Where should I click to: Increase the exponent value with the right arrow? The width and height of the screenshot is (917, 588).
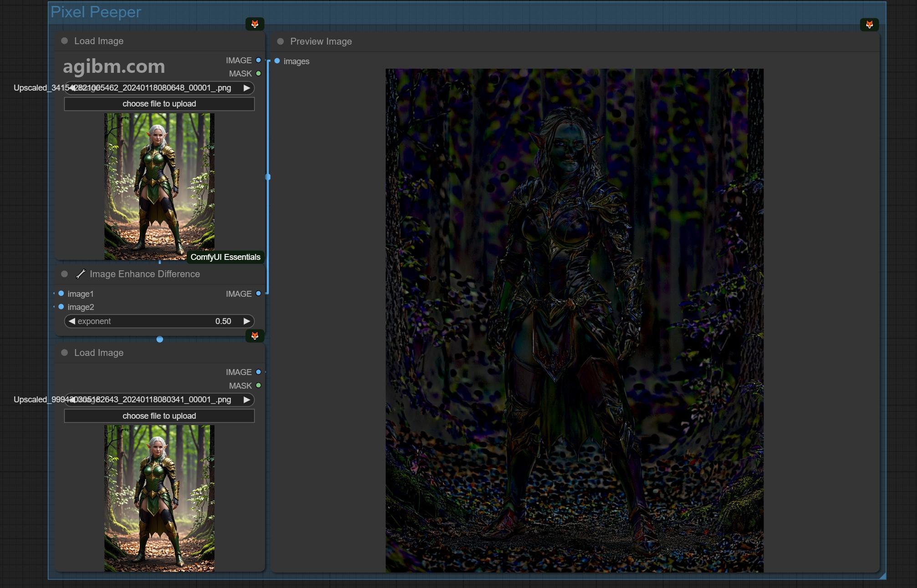click(x=247, y=321)
